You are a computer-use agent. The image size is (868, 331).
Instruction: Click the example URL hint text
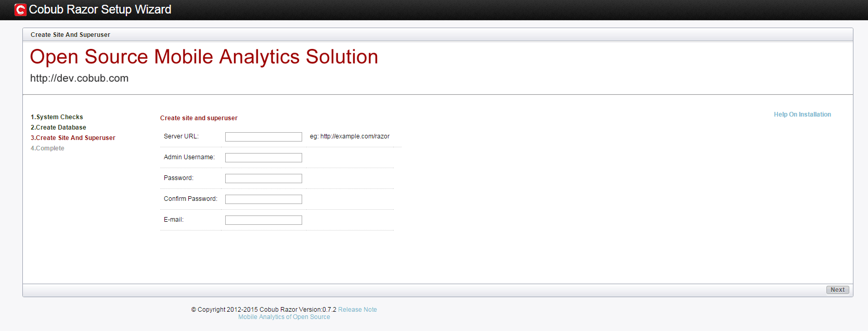(349, 136)
